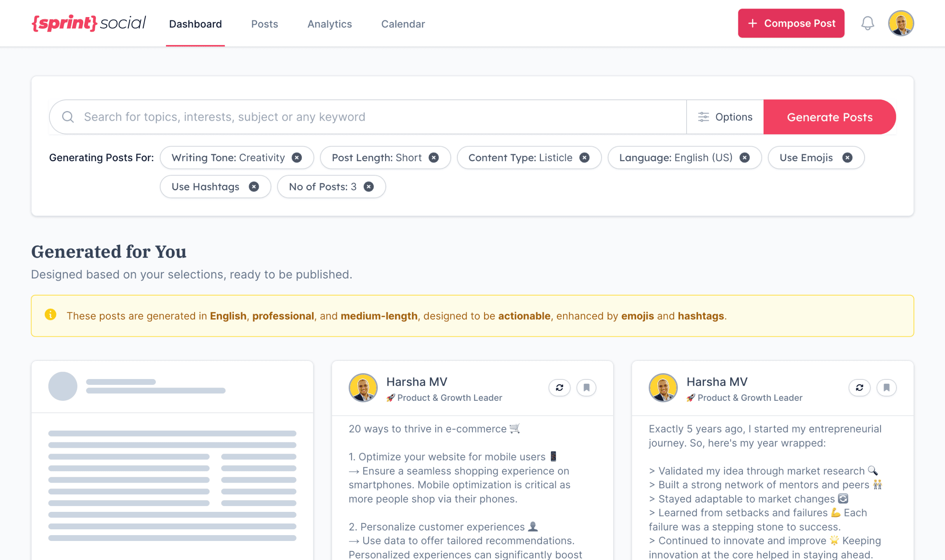Regenerate the entrepreneurial journey post

point(859,388)
